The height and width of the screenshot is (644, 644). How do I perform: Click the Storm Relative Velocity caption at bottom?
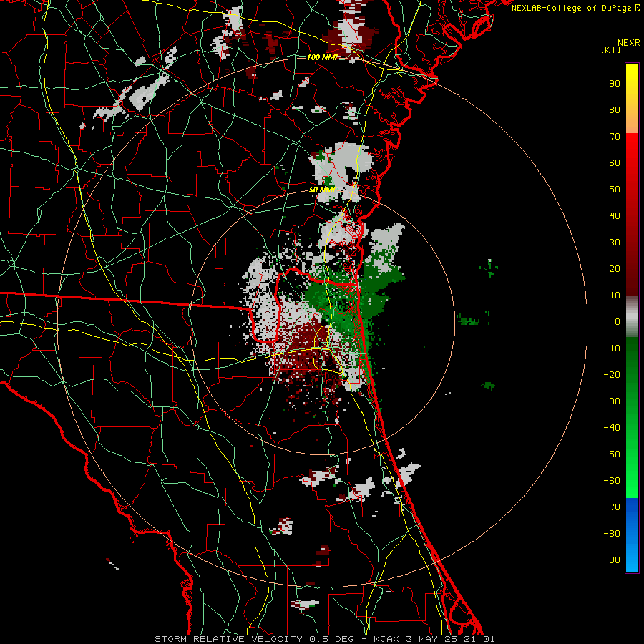coord(324,639)
